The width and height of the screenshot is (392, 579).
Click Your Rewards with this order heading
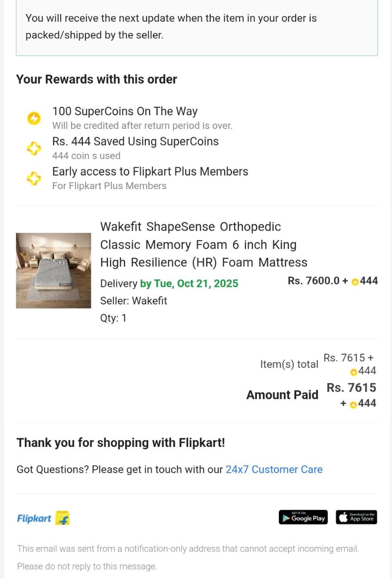pyautogui.click(x=96, y=79)
